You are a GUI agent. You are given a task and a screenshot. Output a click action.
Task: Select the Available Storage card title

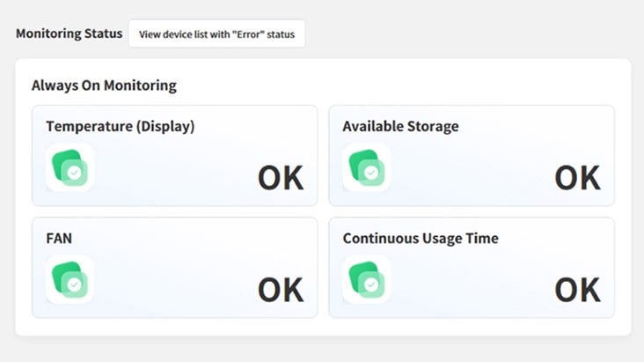click(x=400, y=126)
